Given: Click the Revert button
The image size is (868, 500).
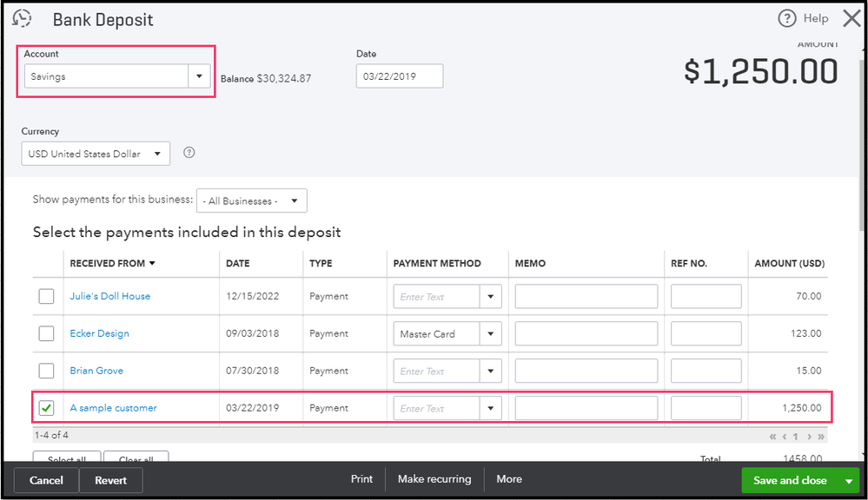Looking at the screenshot, I should click(110, 480).
